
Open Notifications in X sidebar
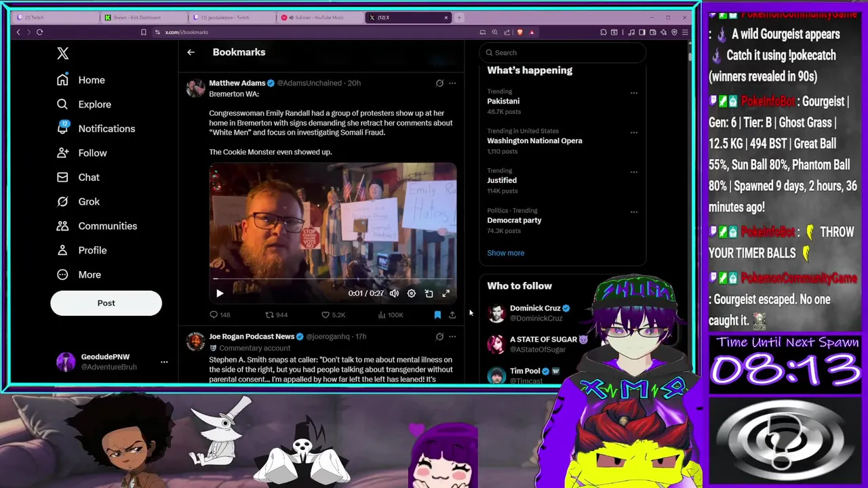pyautogui.click(x=96, y=129)
